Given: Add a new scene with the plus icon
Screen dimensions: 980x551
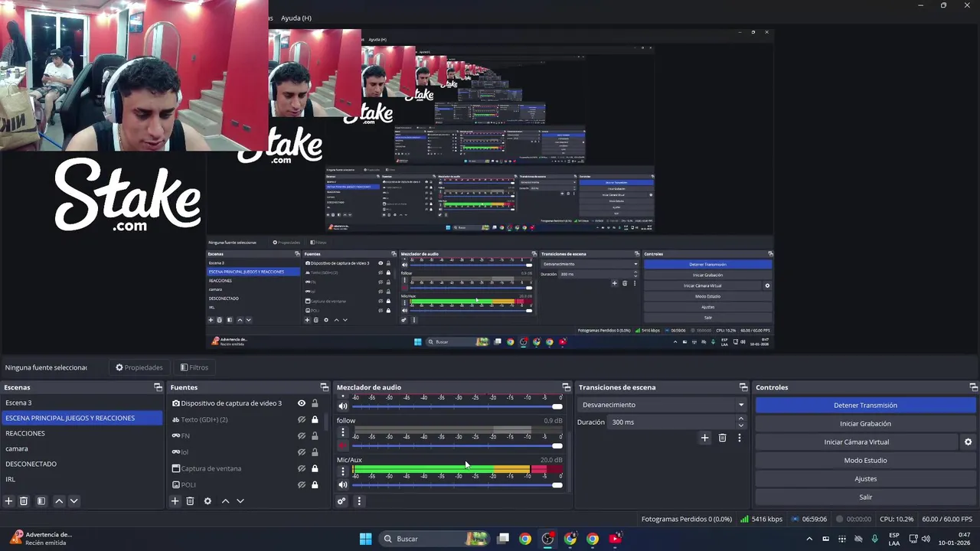Looking at the screenshot, I should point(8,501).
